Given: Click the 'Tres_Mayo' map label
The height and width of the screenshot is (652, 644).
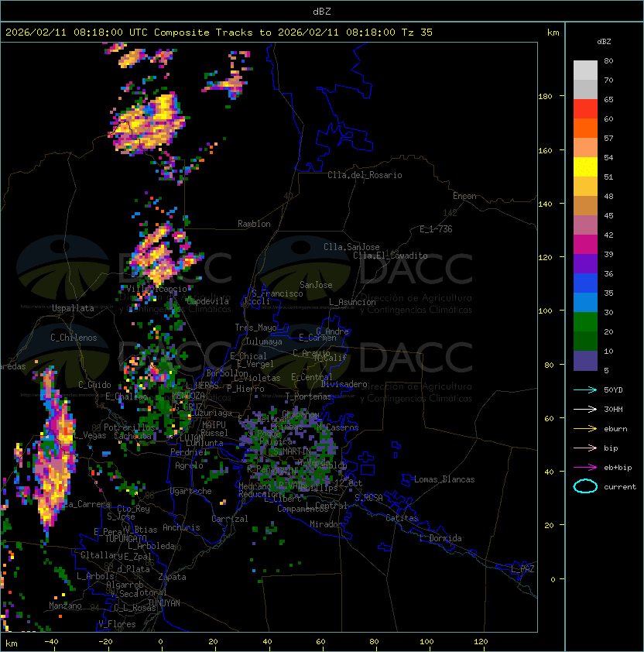Looking at the screenshot, I should point(255,328).
